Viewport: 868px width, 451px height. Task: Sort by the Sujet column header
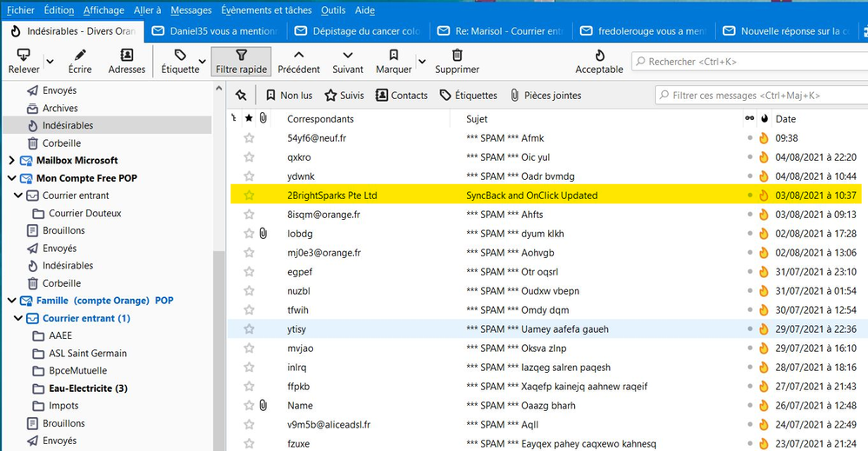(477, 119)
